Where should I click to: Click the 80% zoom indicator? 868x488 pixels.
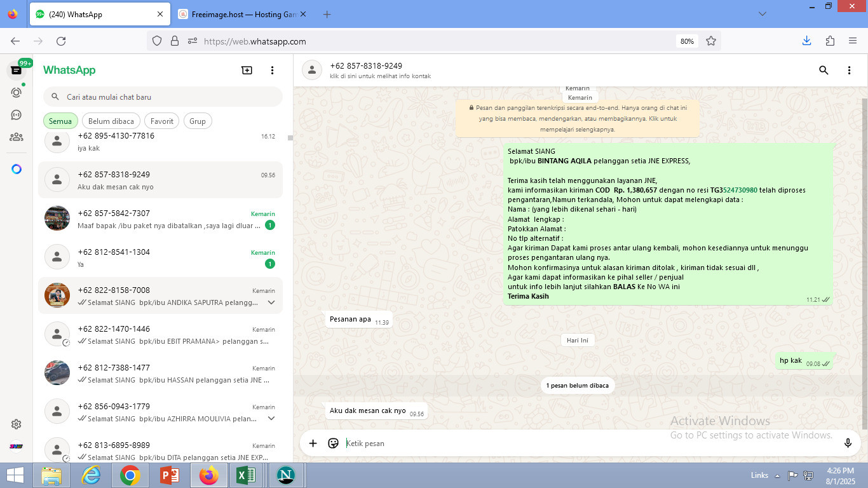click(x=687, y=41)
